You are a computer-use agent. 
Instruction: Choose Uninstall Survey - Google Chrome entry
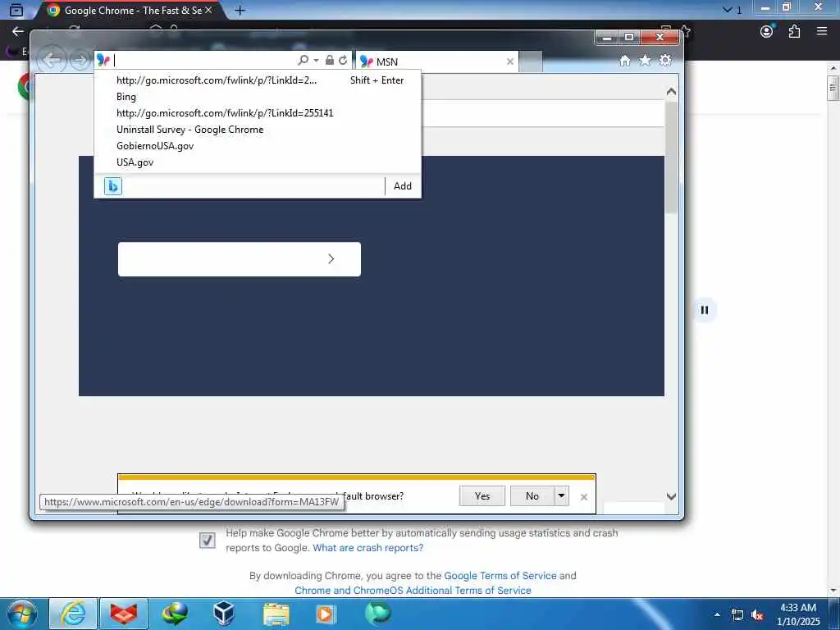[x=258, y=130]
